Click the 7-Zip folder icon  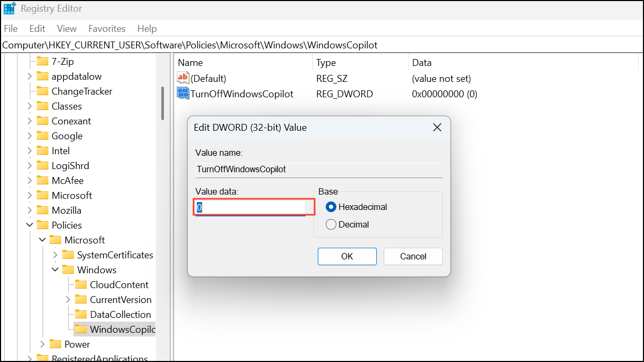[43, 61]
